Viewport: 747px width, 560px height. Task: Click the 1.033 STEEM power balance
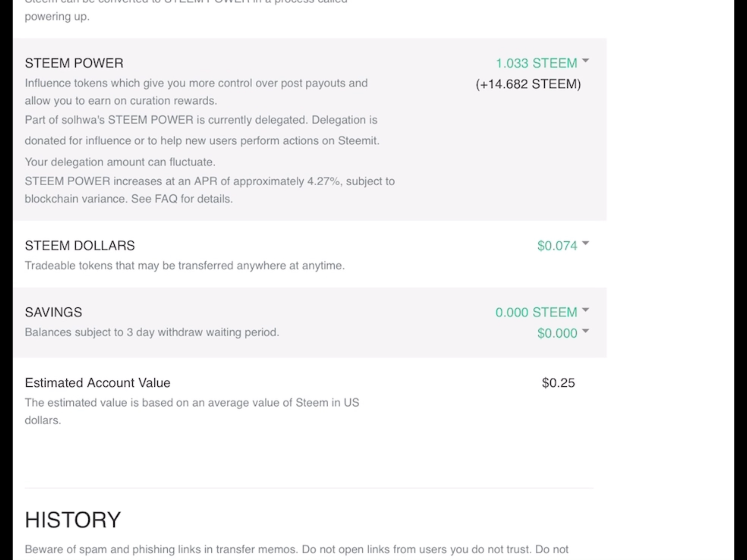click(x=536, y=63)
